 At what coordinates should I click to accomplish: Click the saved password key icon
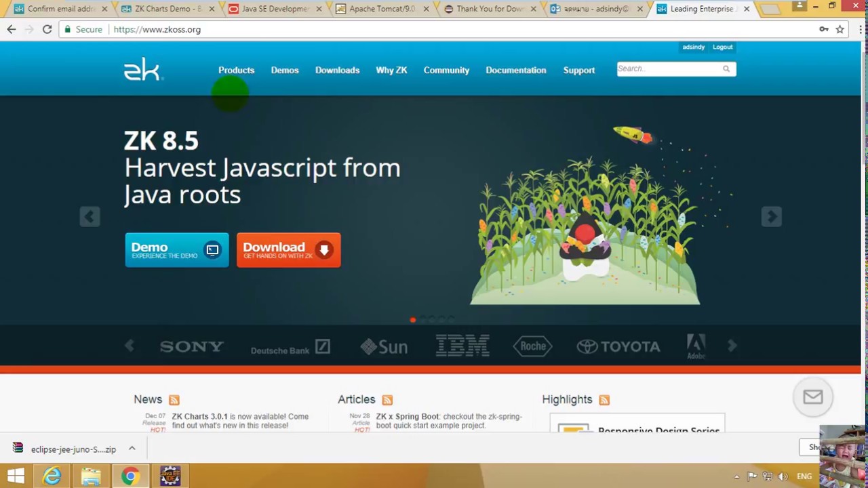[823, 29]
